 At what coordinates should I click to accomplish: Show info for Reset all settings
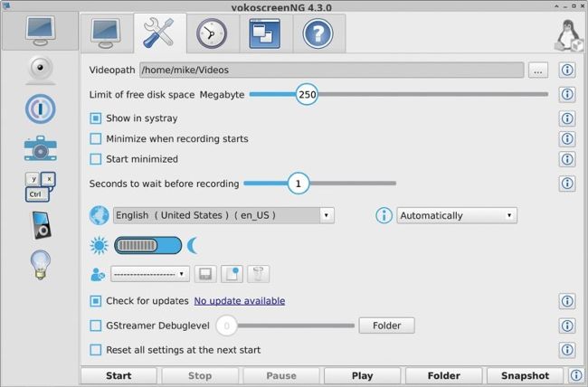tap(567, 350)
